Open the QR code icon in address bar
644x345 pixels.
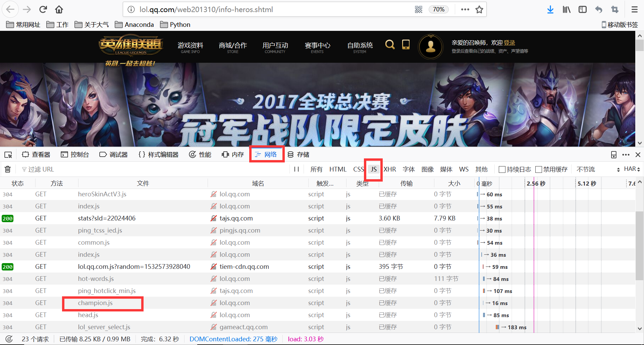418,9
